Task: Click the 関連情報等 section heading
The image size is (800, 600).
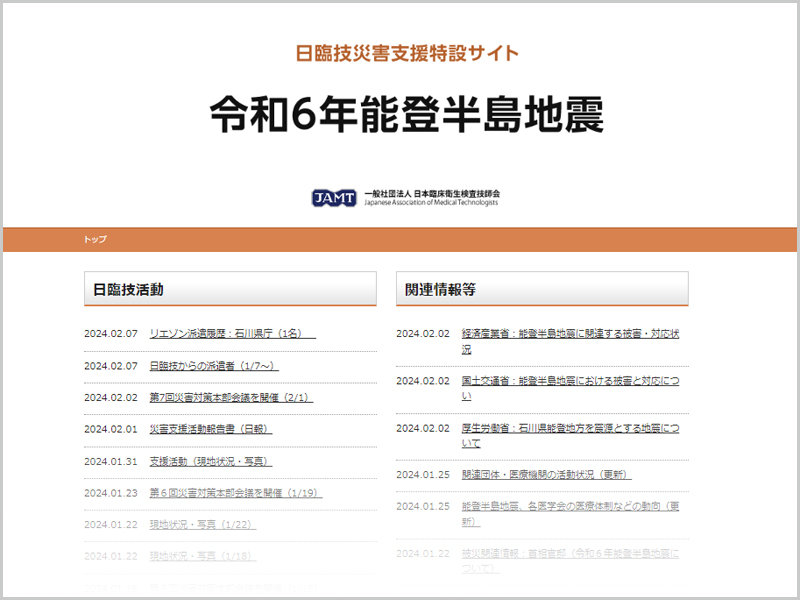Action: 440,290
